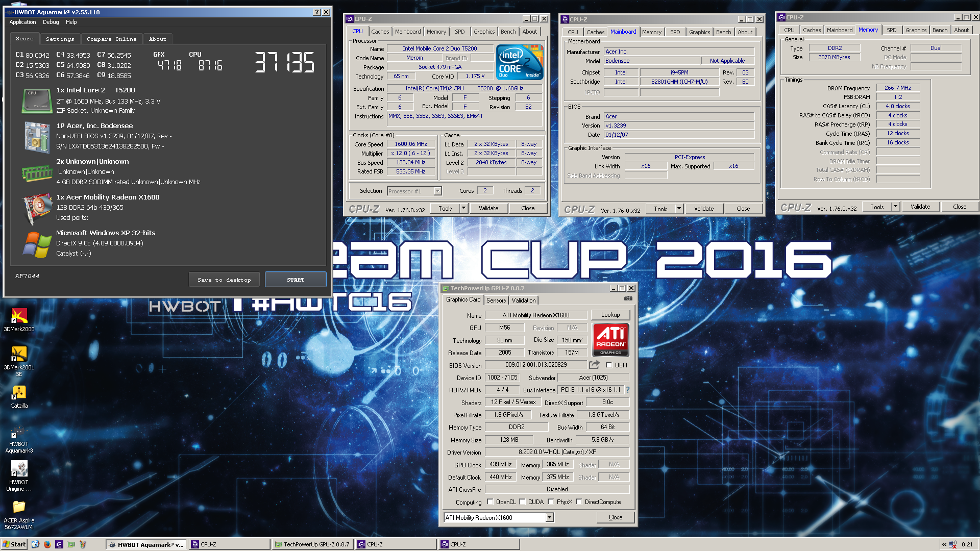Click the bus interface question mark in GPU-Z
The image size is (980, 551).
[x=628, y=390]
